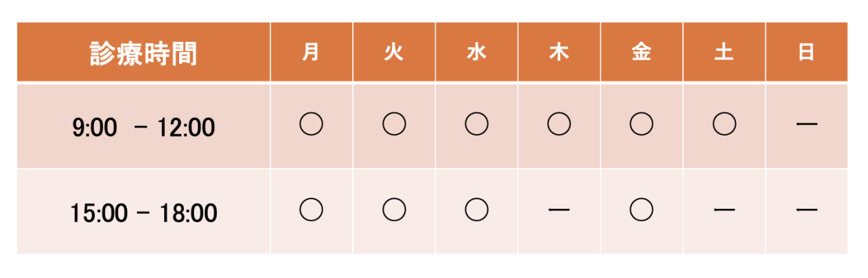Select the 土 column header

724,54
